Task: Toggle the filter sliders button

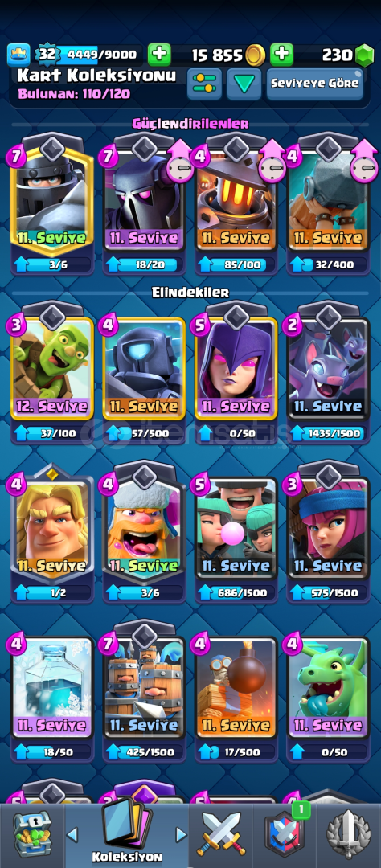Action: coord(204,84)
